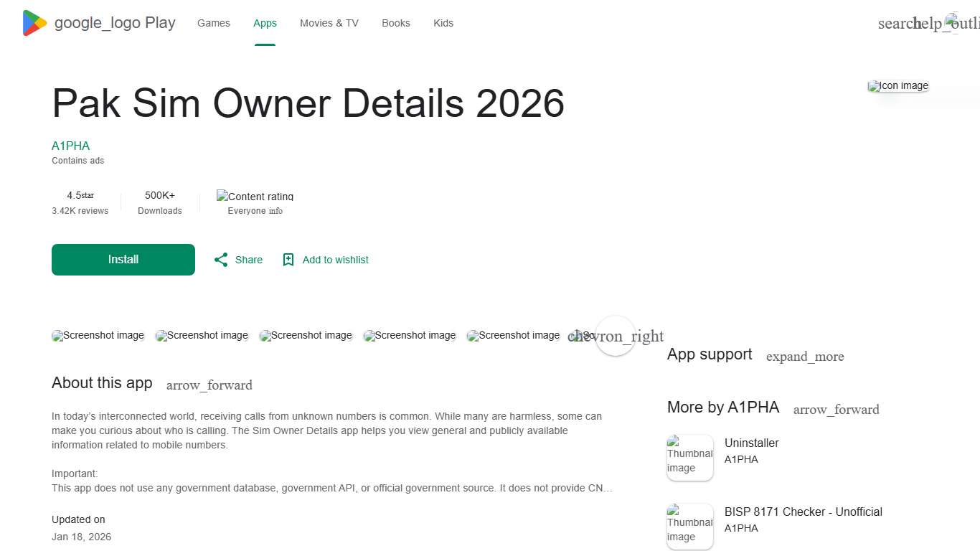Screen dimensions: 980x551
Task: Click the Share icon for this app
Action: pos(221,260)
